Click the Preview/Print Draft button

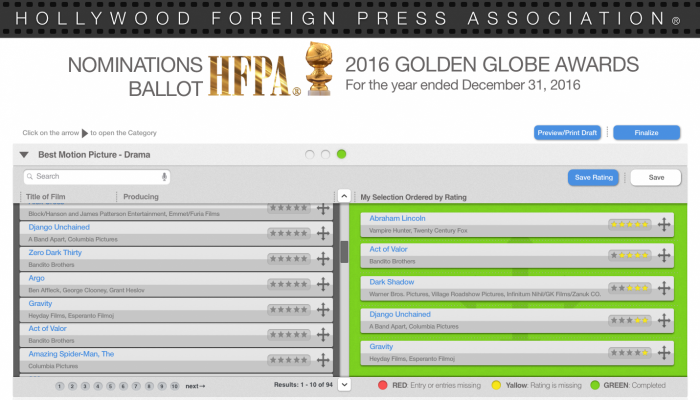567,133
